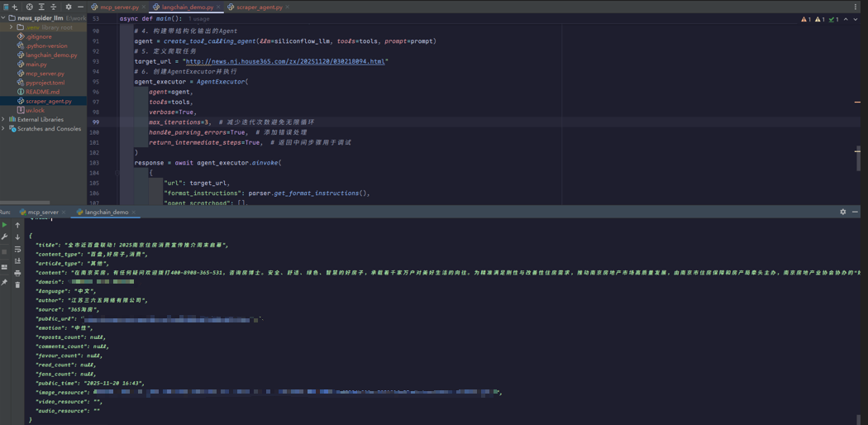Click line number 99 in gutter
The width and height of the screenshot is (868, 425).
(x=97, y=122)
